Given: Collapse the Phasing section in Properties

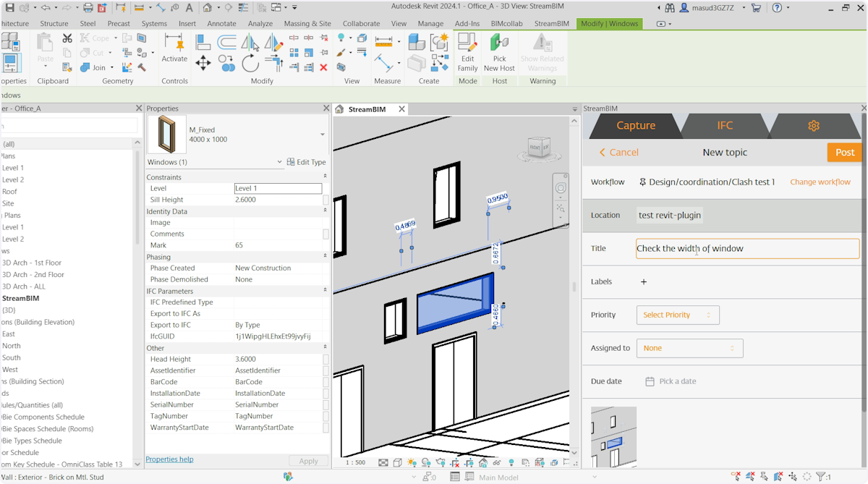Looking at the screenshot, I should click(x=325, y=257).
